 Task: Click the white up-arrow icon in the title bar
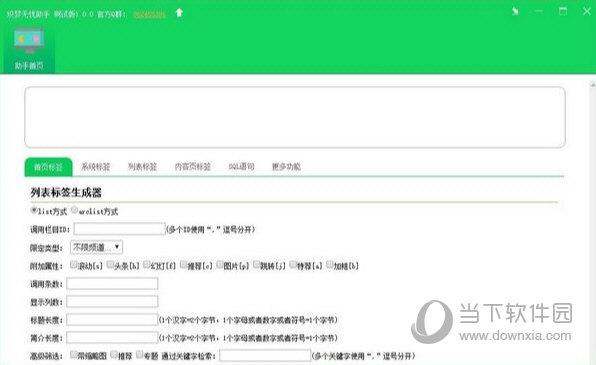[179, 13]
